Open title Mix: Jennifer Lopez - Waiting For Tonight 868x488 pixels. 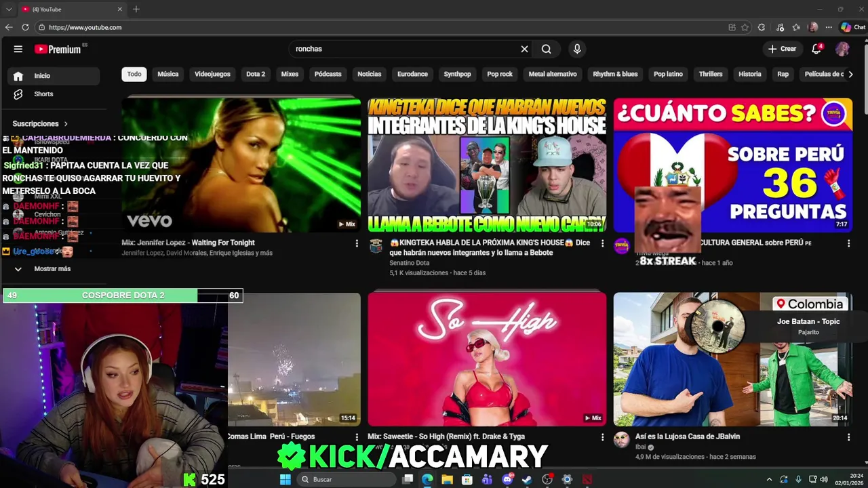(x=189, y=243)
